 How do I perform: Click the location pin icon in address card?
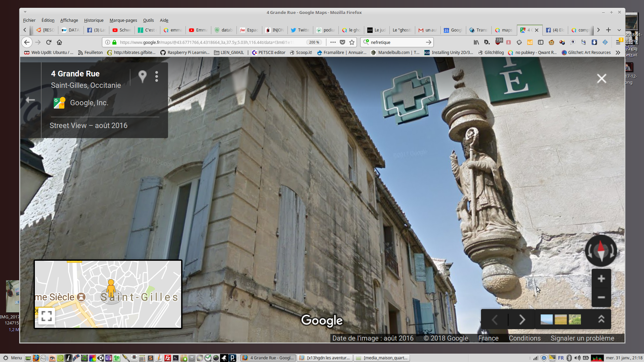[x=143, y=76]
